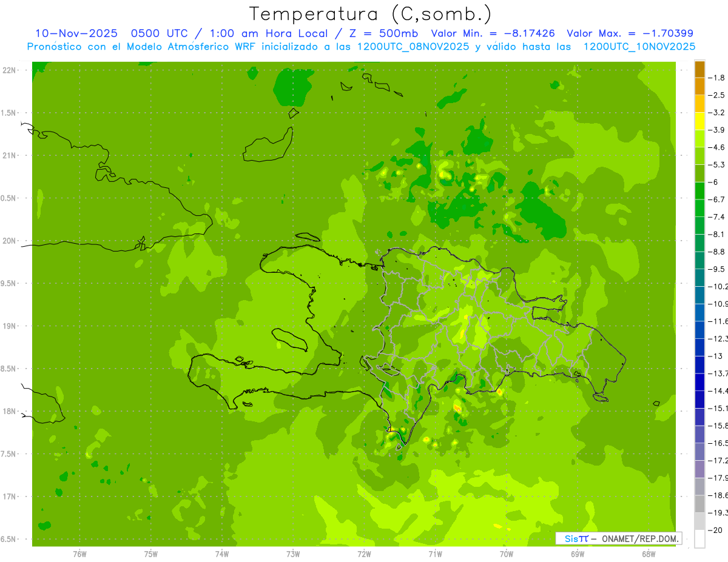
Task: Click the '-6.7' legend value
Action: click(x=717, y=199)
